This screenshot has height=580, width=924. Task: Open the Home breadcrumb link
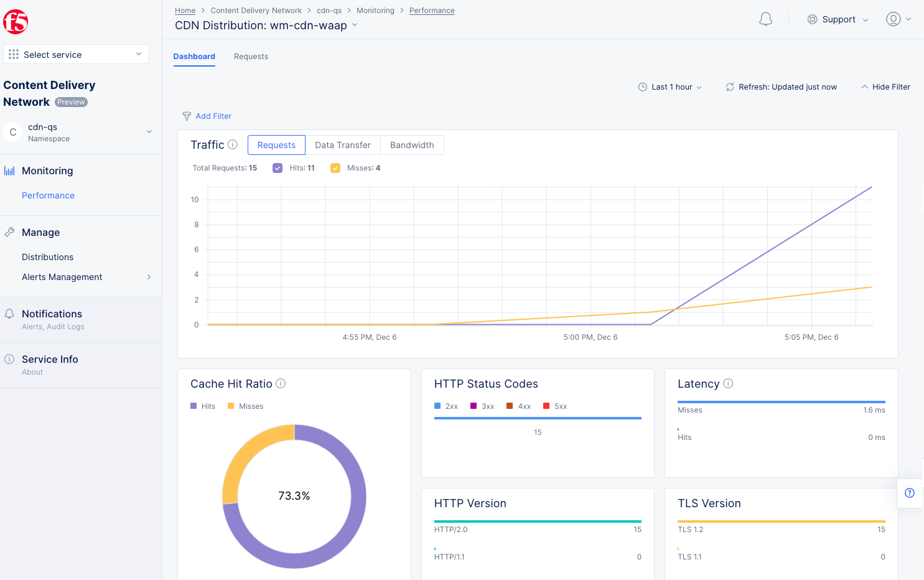(x=185, y=10)
